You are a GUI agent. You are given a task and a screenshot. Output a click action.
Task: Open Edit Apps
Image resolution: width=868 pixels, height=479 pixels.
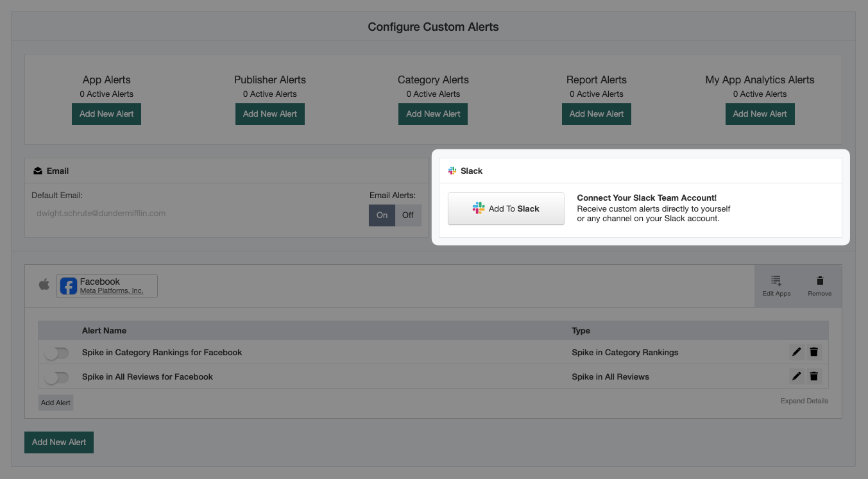pyautogui.click(x=776, y=286)
